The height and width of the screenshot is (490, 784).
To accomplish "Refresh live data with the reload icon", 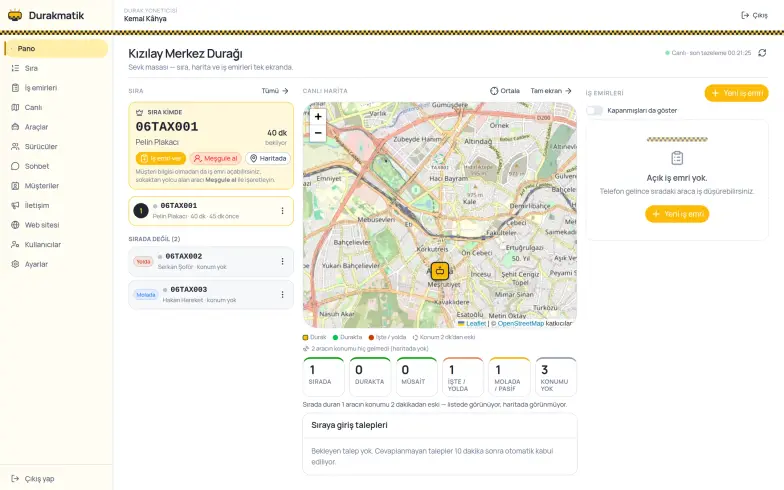I will pos(762,52).
